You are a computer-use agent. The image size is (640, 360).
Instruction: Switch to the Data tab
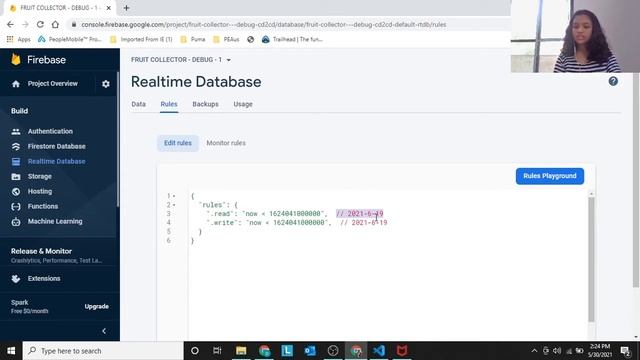(138, 104)
